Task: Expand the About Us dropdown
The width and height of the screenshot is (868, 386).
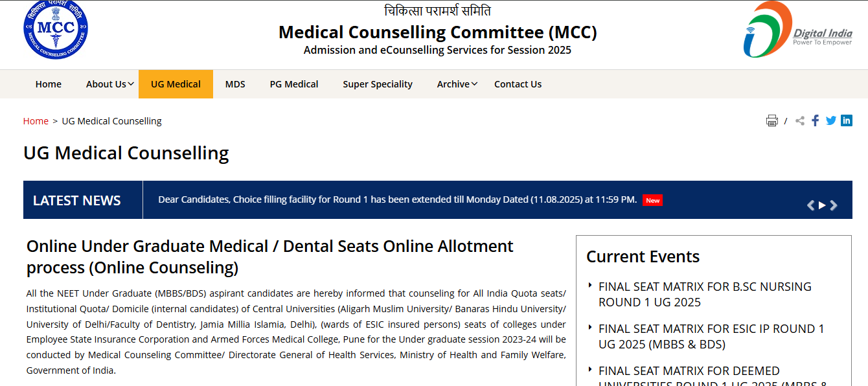Action: click(x=110, y=84)
